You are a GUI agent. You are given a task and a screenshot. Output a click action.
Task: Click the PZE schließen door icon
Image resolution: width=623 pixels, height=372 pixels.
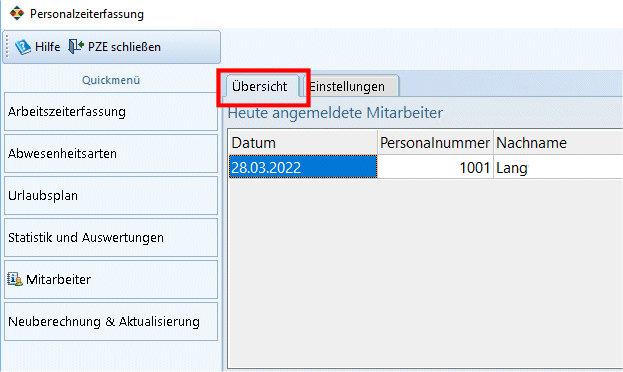(75, 46)
